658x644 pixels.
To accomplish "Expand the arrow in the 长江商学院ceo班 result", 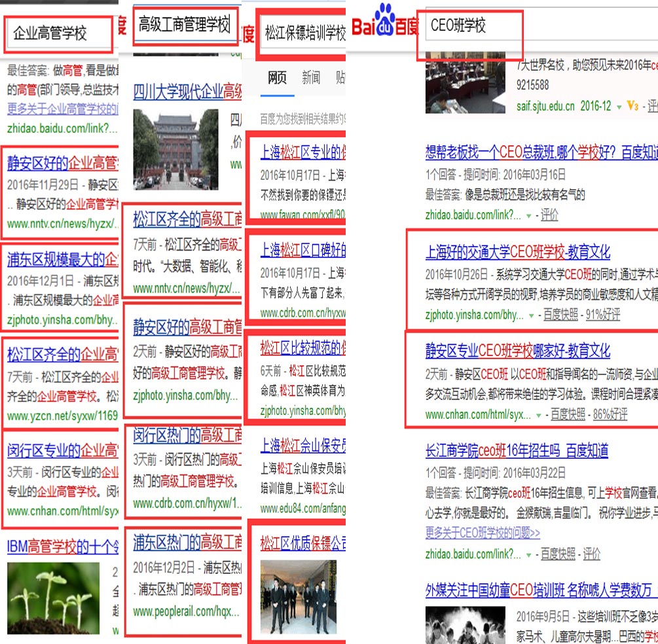I will point(529,555).
